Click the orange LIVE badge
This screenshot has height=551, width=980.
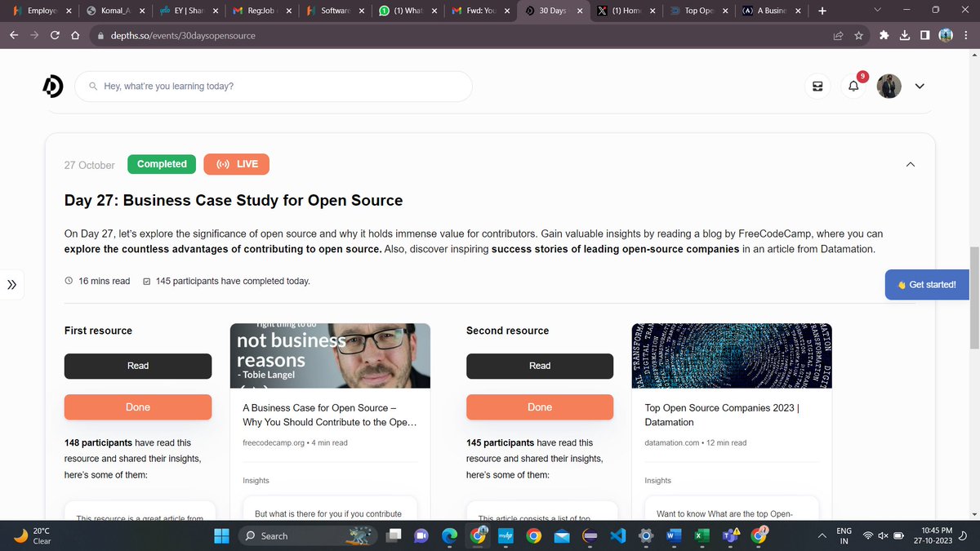coord(236,164)
